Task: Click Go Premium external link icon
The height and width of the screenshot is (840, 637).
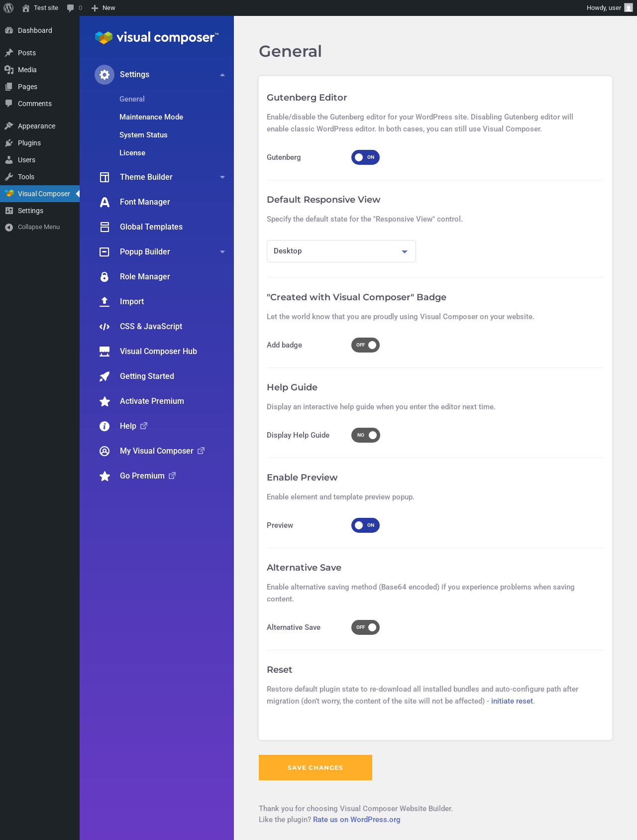Action: coord(172,476)
